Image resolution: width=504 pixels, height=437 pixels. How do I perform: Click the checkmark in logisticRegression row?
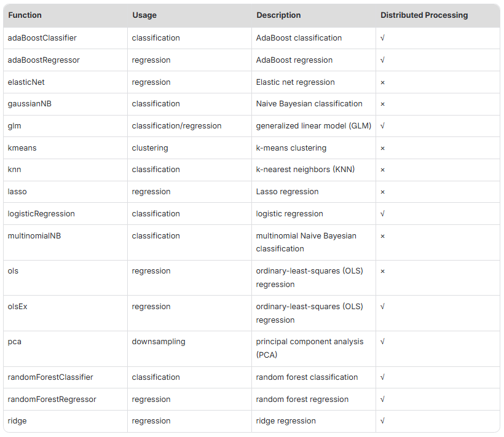382,214
